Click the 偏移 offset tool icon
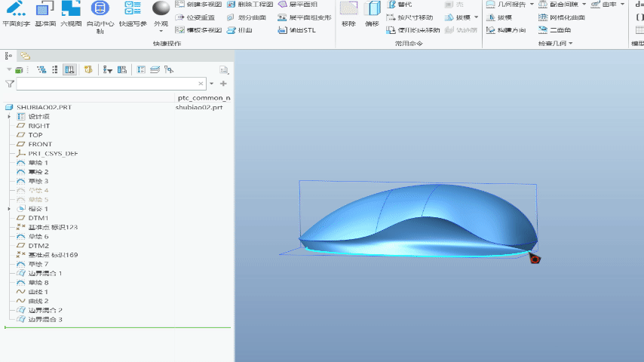Image resolution: width=644 pixels, height=362 pixels. [x=372, y=8]
